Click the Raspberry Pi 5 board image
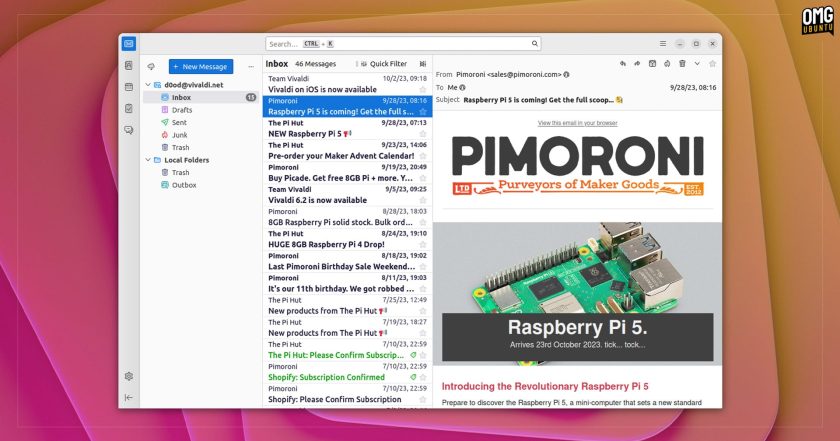Viewport: 840px width, 441px height. tap(578, 294)
